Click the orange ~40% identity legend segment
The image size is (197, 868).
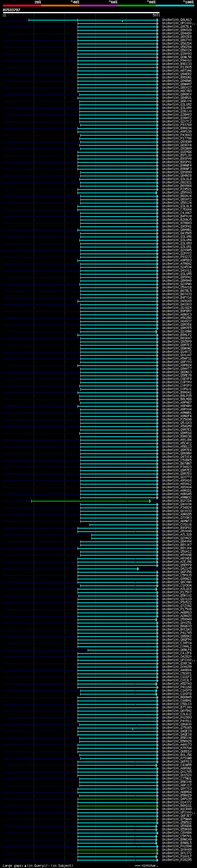tap(60, 6)
